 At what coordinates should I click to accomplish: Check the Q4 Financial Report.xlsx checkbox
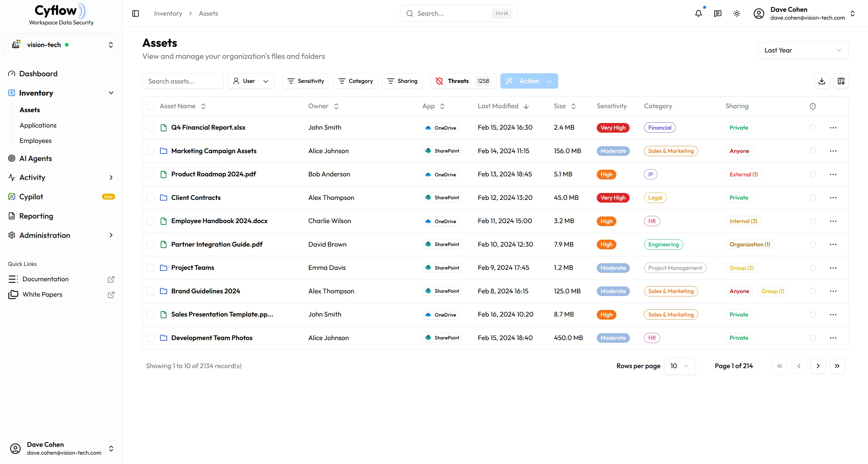point(150,127)
